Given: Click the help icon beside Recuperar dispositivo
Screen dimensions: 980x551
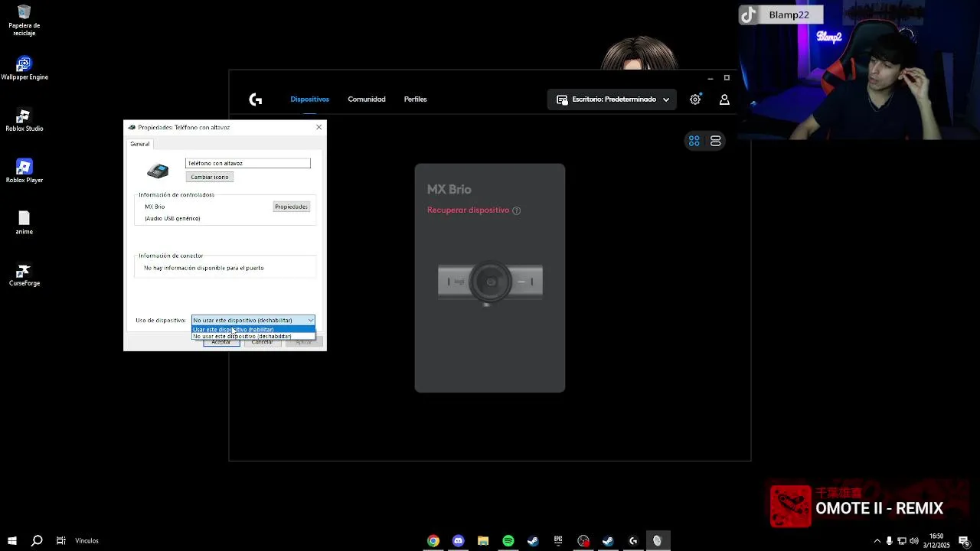Looking at the screenshot, I should pos(516,210).
